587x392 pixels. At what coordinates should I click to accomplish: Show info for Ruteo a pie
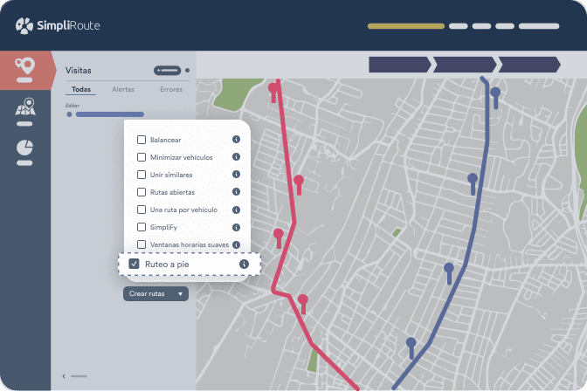[244, 264]
